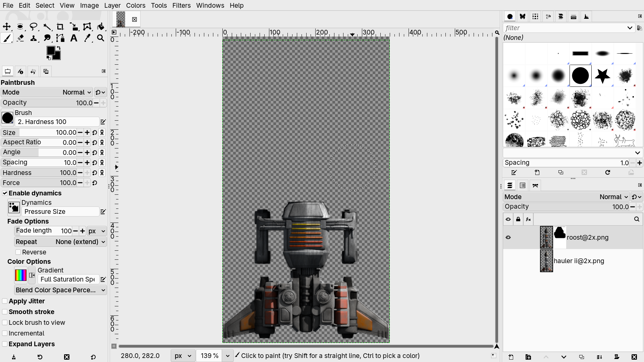Toggle visibility of roost@2x.png layer

click(508, 237)
